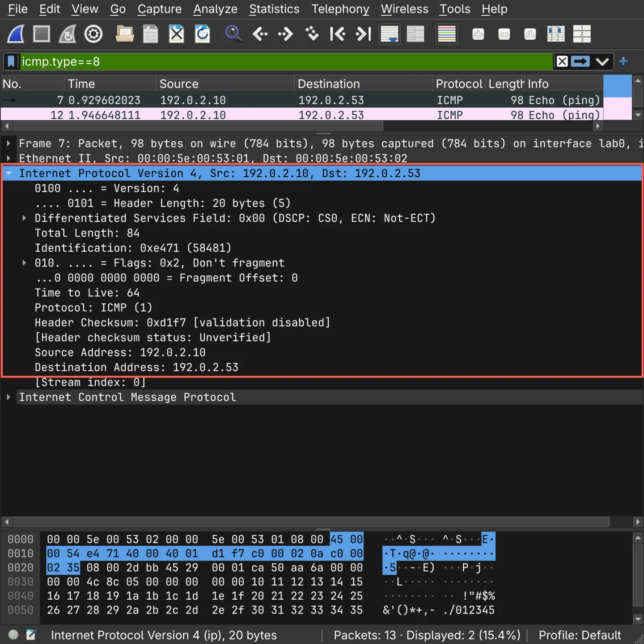The height and width of the screenshot is (644, 644).
Task: Open display filter history dropdown
Action: 602,62
